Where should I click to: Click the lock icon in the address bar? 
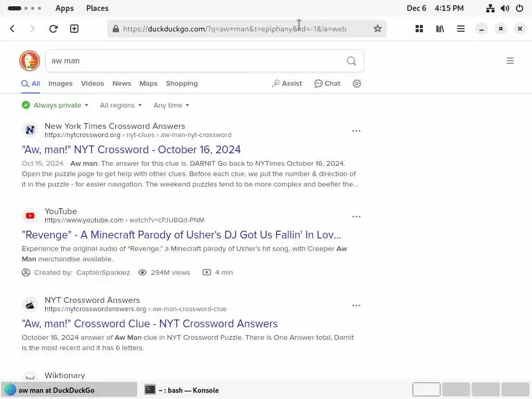(116, 29)
